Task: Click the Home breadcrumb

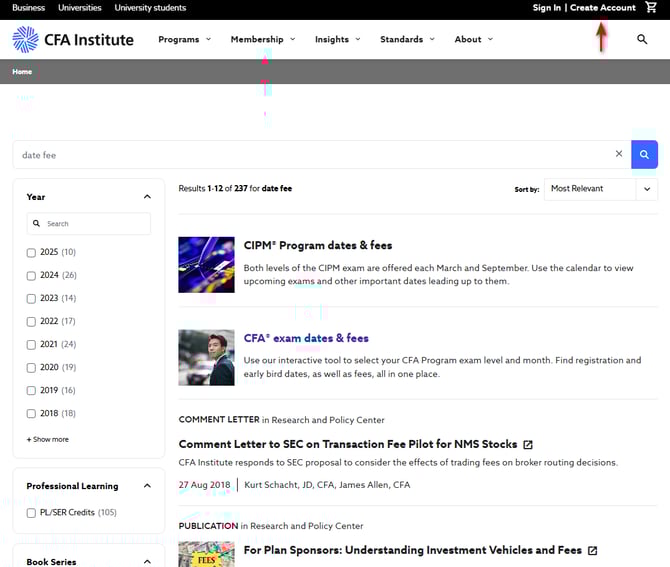Action: click(x=22, y=72)
